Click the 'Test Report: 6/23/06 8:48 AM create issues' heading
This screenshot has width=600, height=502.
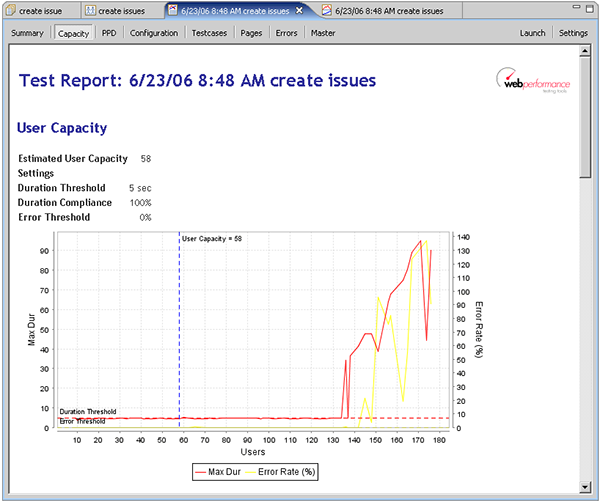(197, 81)
